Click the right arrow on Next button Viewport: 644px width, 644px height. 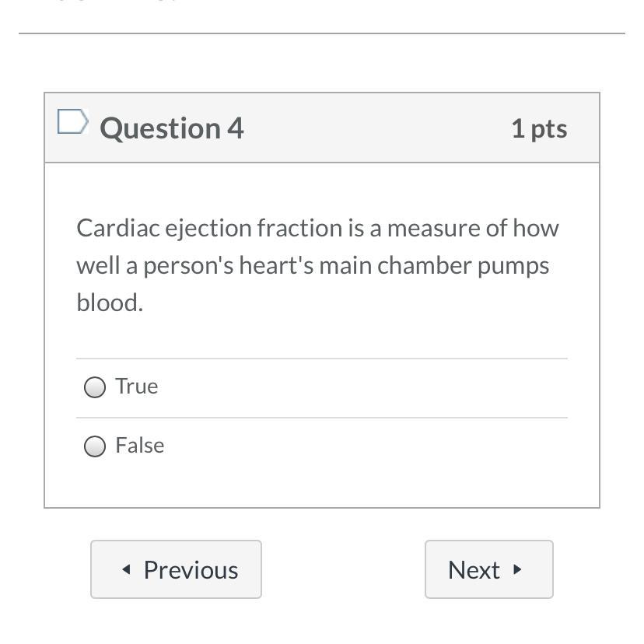[x=517, y=570]
